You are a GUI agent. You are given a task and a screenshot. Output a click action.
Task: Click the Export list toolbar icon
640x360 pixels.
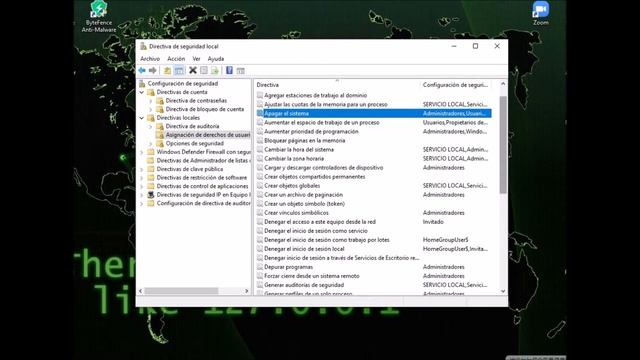(x=215, y=71)
